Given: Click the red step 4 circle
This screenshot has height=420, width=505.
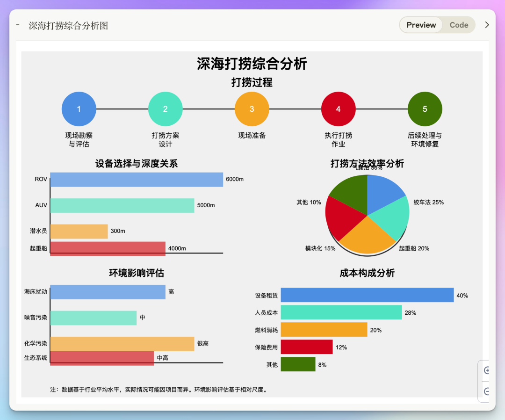Looking at the screenshot, I should pyautogui.click(x=338, y=109).
